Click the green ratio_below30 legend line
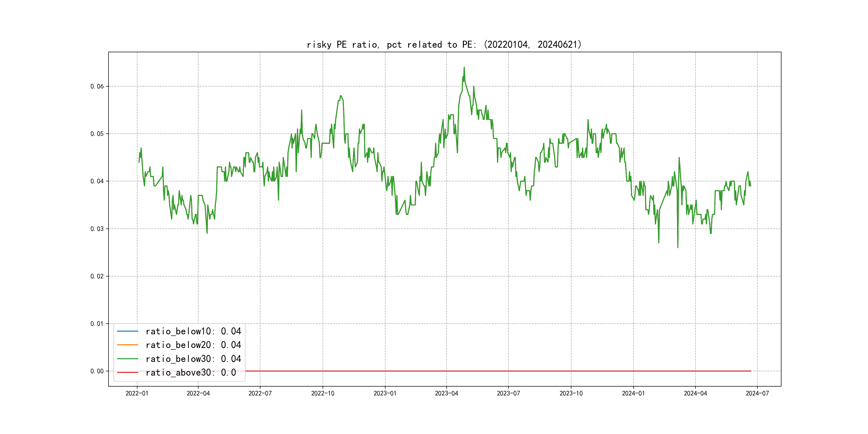Viewport: 868px width, 434px height. click(x=127, y=359)
